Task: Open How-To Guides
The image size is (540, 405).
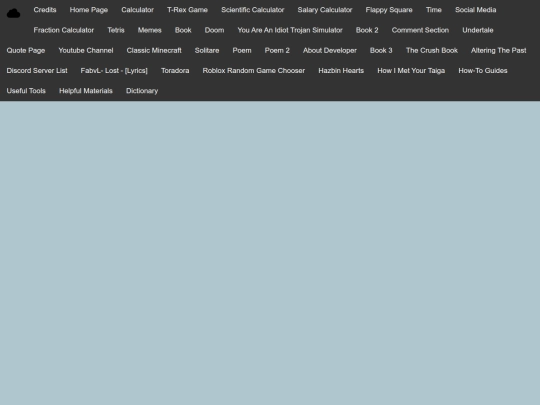Action: point(483,71)
